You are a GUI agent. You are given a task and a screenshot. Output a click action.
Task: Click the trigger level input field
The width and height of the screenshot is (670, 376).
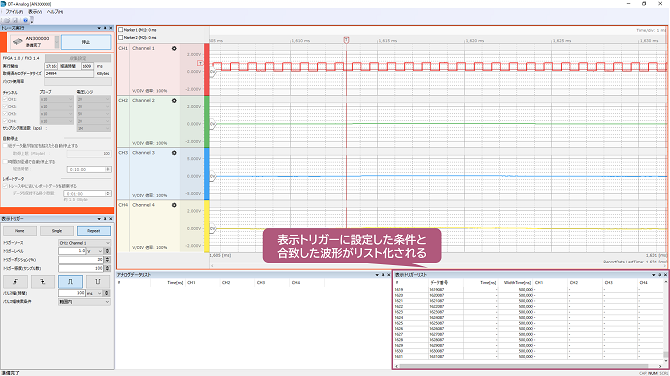click(x=72, y=251)
